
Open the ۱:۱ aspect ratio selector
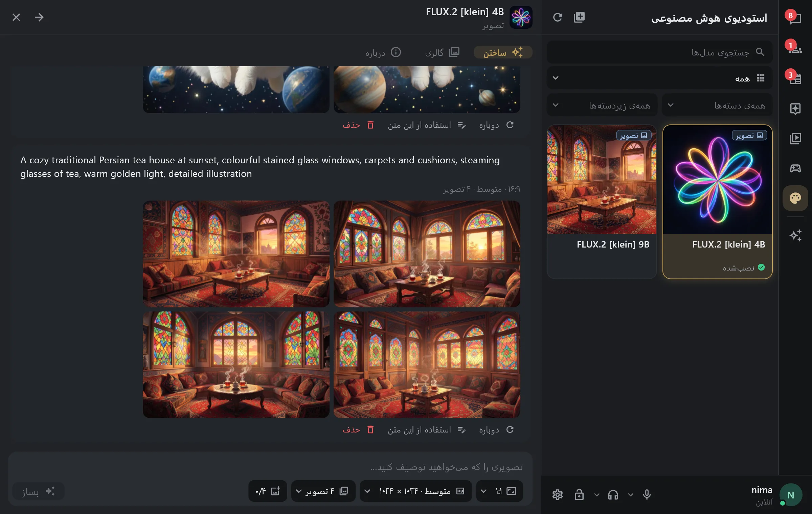coord(499,491)
